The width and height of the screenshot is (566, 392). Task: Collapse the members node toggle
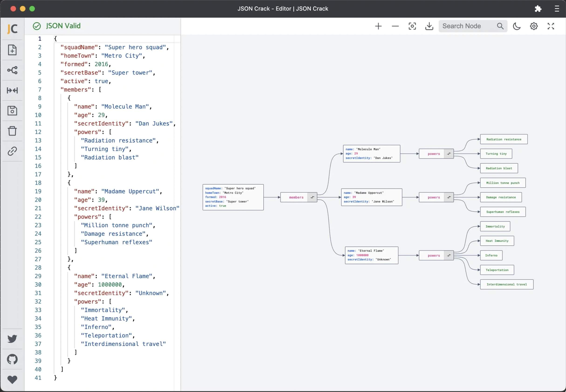pyautogui.click(x=312, y=197)
